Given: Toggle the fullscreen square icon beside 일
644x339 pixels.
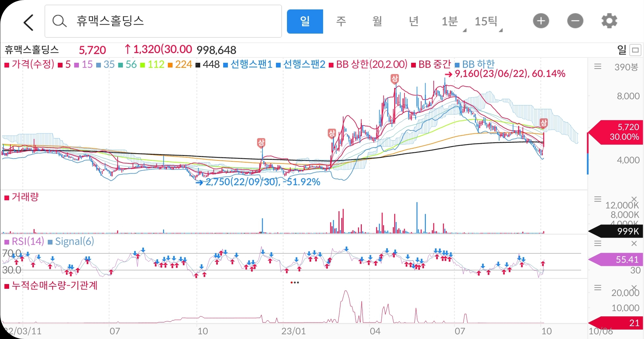Looking at the screenshot, I should coord(636,50).
